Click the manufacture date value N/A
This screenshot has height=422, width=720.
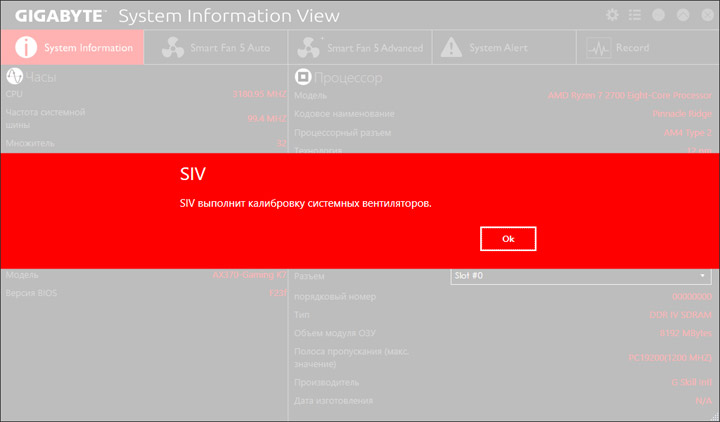(703, 401)
